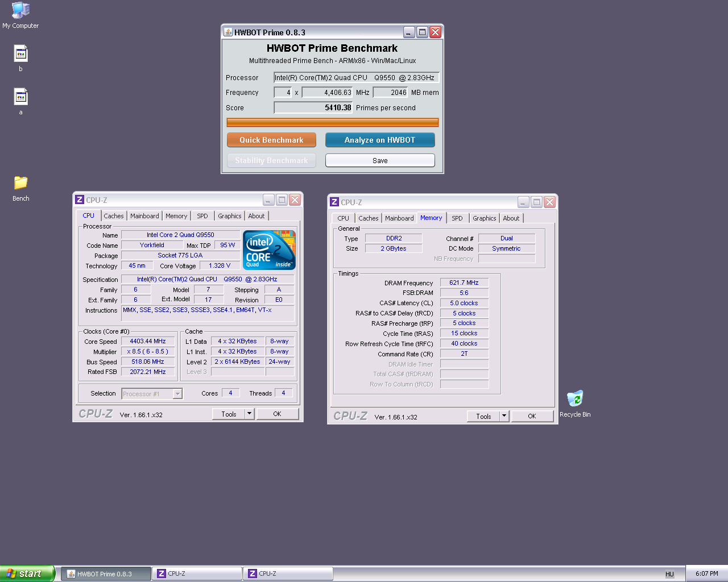Click the Level 2 cache value 2 x 6144 KBytes
Image resolution: width=728 pixels, height=582 pixels.
pyautogui.click(x=237, y=362)
